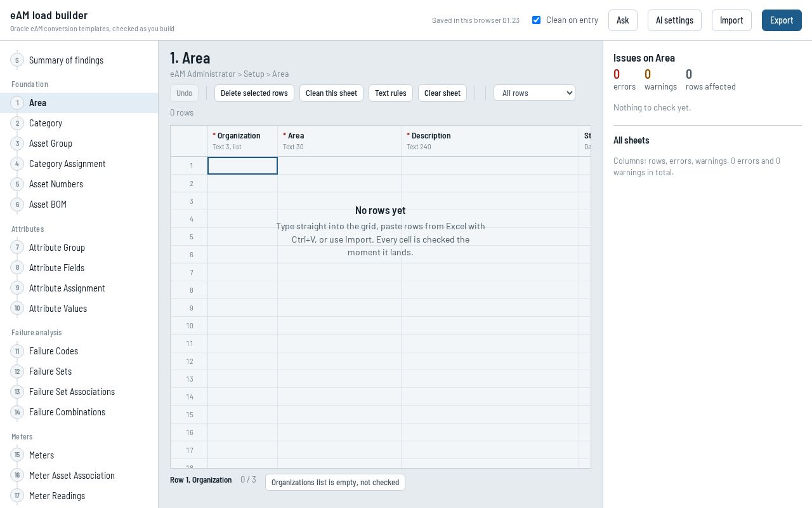Click the '0 rows' counter text
The height and width of the screenshot is (508, 812).
coord(182,113)
